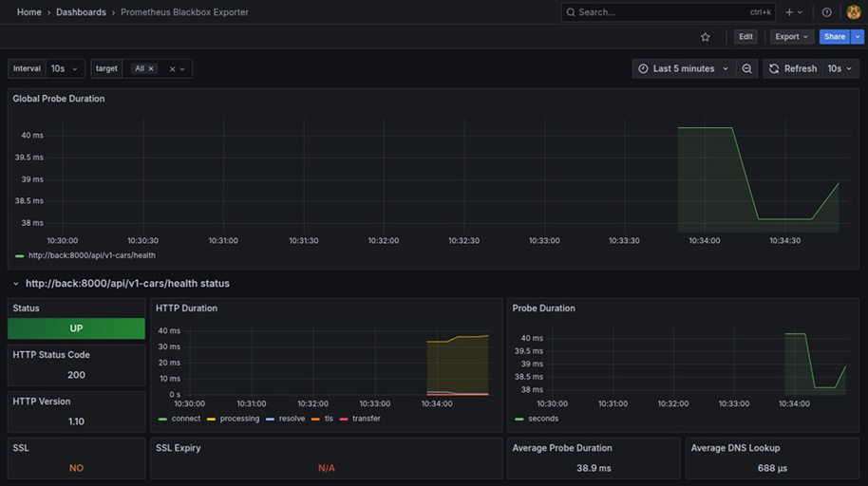Click HTTP Version value 1.10
Viewport: 868px width, 486px height.
(x=76, y=421)
